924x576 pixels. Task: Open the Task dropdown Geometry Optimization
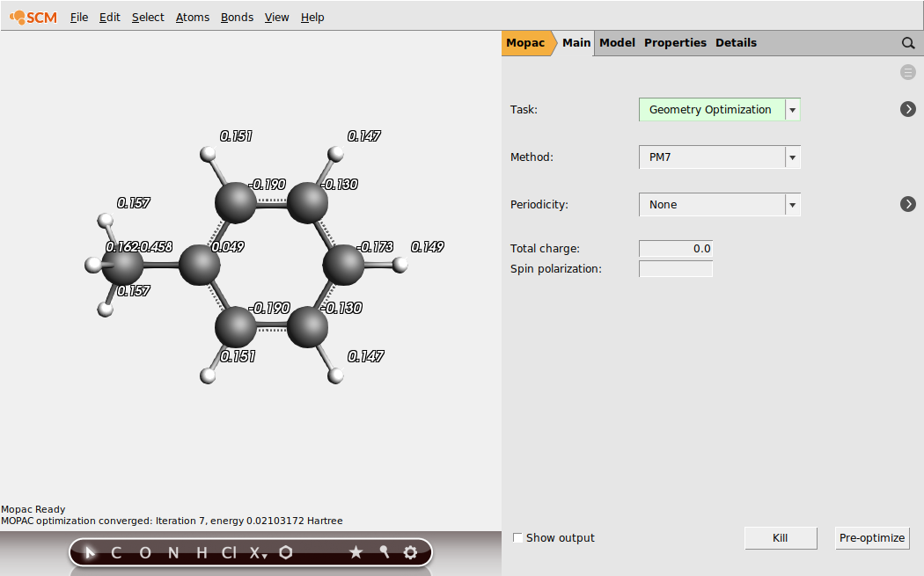click(x=720, y=110)
